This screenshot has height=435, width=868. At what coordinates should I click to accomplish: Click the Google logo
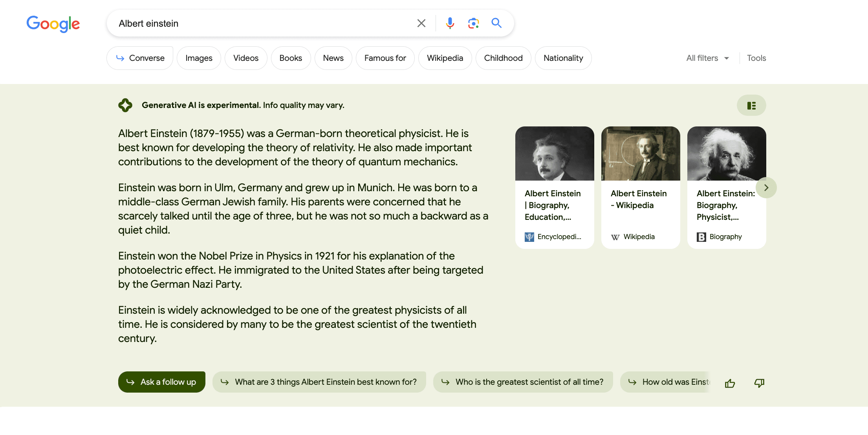[53, 24]
